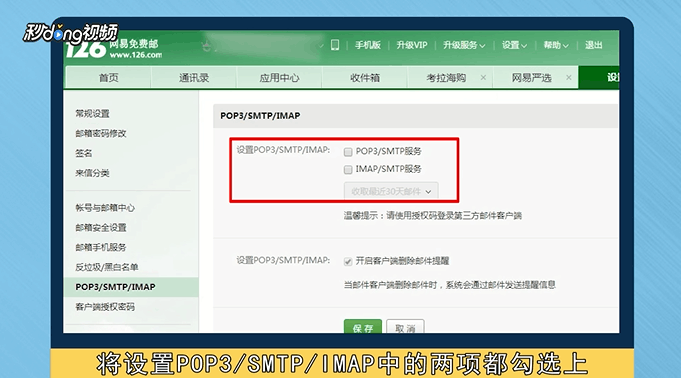Open the 应用中心 tab
Screen dimensions: 681x378
(279, 77)
